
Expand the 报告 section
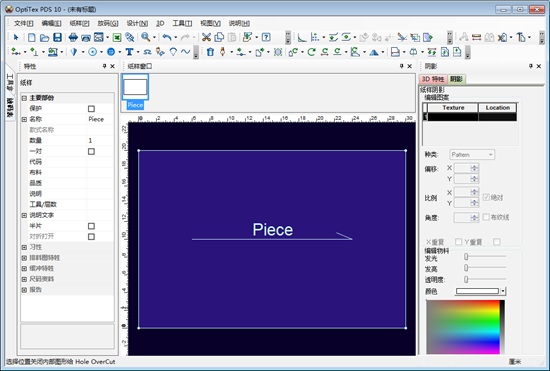(x=24, y=290)
